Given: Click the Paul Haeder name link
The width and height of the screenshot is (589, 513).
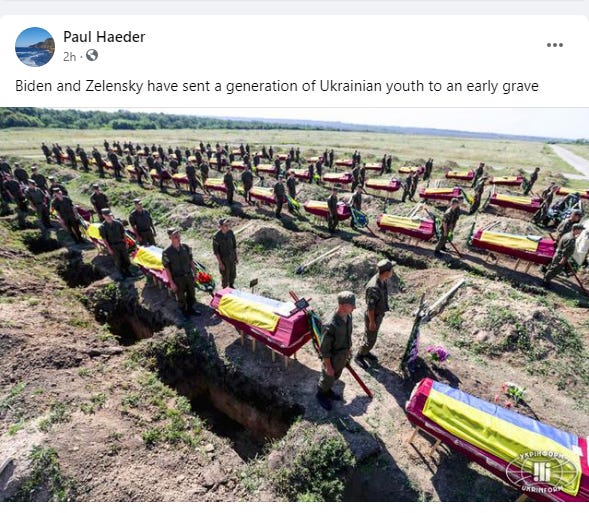Looking at the screenshot, I should (104, 37).
